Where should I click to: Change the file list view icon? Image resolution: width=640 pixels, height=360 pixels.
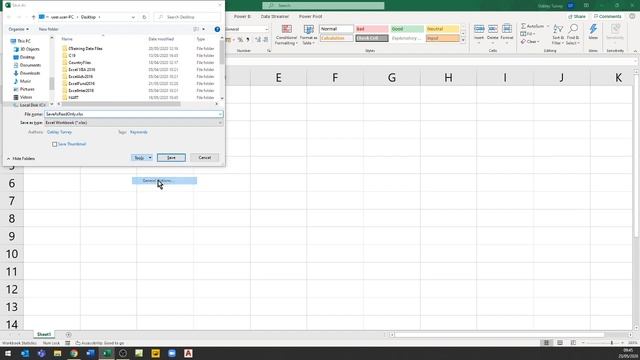196,29
